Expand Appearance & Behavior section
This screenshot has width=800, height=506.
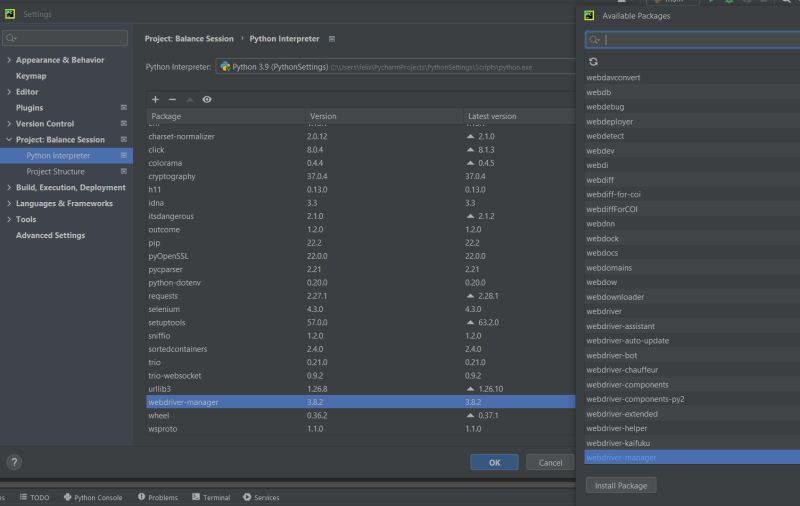(x=9, y=60)
